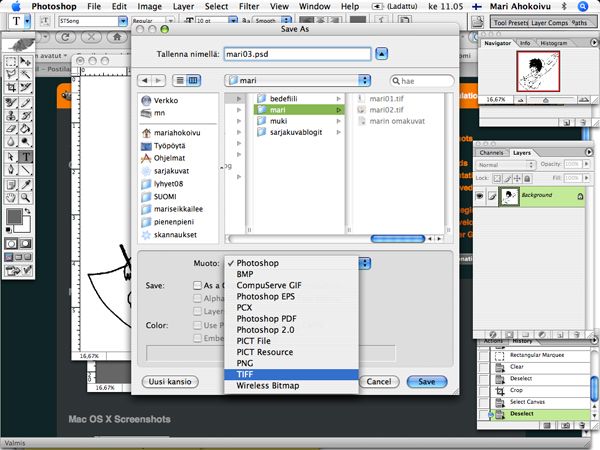The image size is (600, 450).
Task: Open Spotlight search in menu bar
Action: (x=582, y=7)
